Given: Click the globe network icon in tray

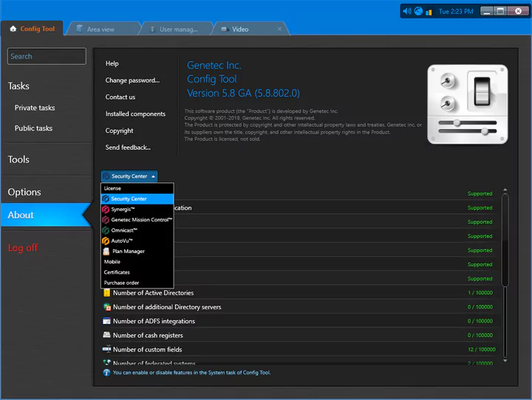Looking at the screenshot, I should click(417, 11).
